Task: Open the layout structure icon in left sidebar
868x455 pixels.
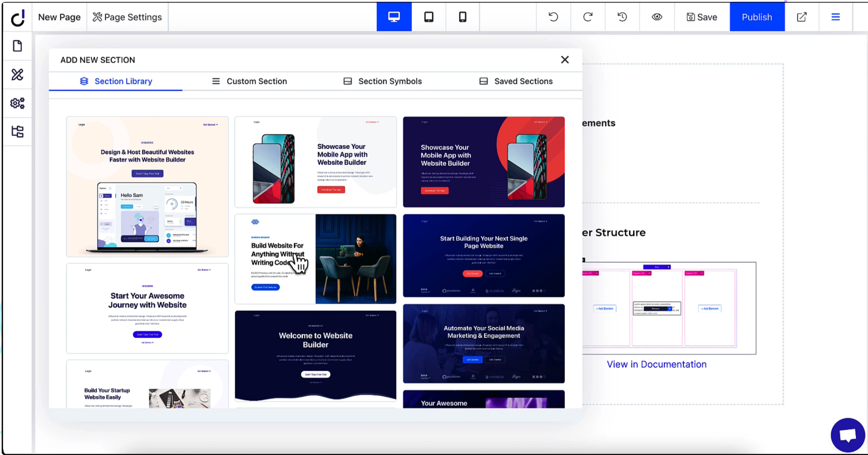Action: click(17, 132)
